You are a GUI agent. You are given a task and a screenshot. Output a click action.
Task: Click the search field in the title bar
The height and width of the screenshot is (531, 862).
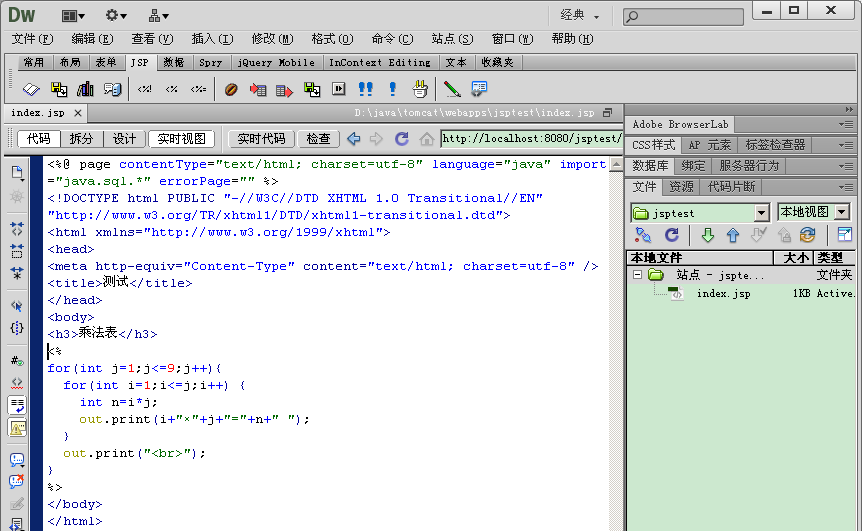683,16
